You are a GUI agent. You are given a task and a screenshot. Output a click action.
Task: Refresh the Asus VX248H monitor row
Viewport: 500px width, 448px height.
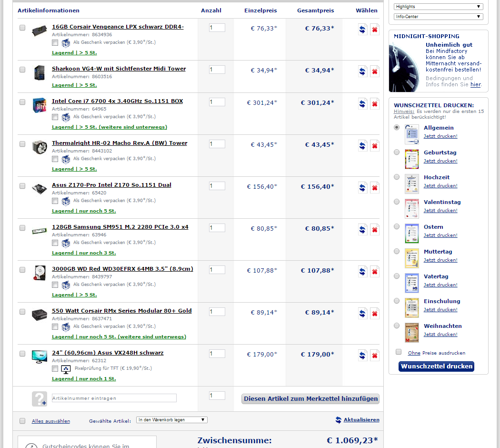click(x=362, y=355)
